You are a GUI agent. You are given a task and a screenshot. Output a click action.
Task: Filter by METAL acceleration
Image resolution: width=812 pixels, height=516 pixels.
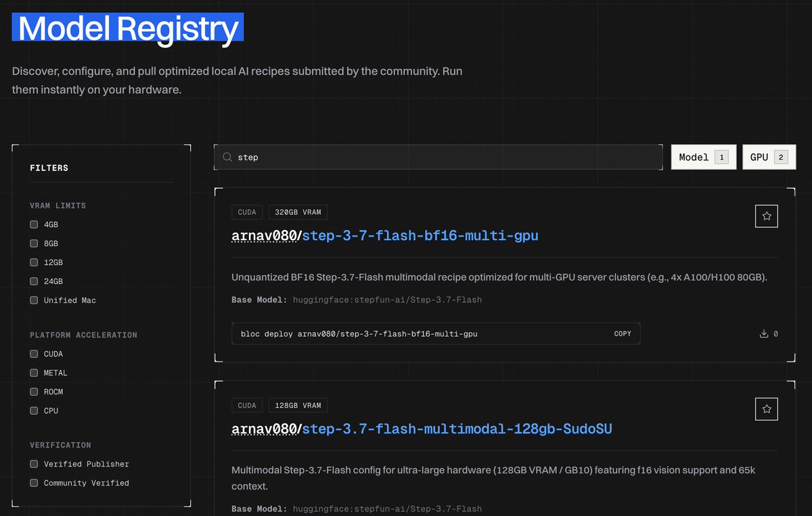coord(34,373)
